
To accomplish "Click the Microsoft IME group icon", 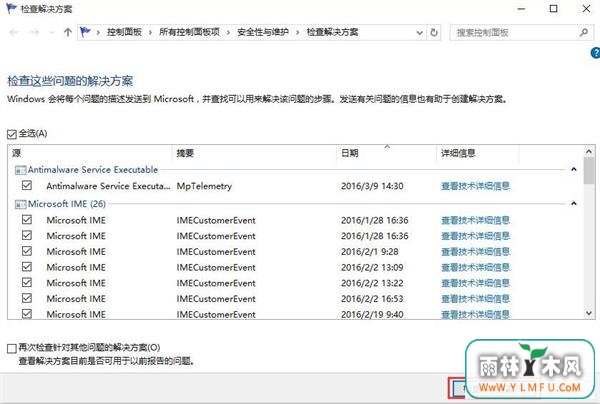I will click(x=20, y=204).
